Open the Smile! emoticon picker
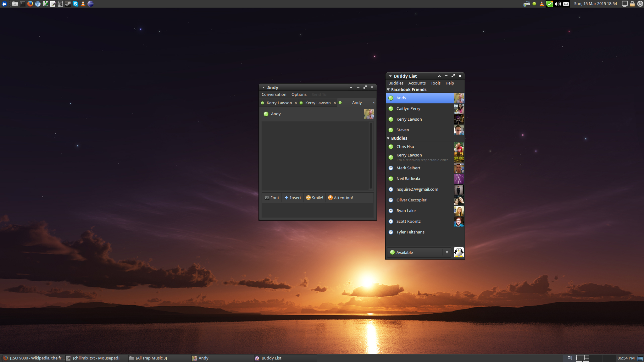This screenshot has width=644, height=362. [x=315, y=198]
